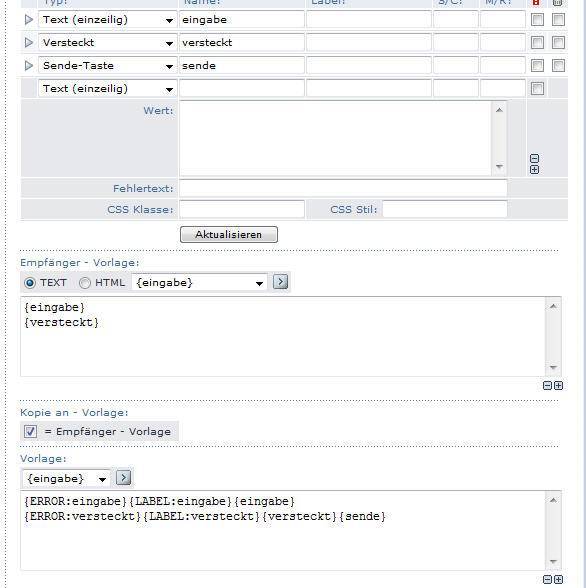Enlarge the bottom Vorlage textarea with plus icon

(x=559, y=579)
